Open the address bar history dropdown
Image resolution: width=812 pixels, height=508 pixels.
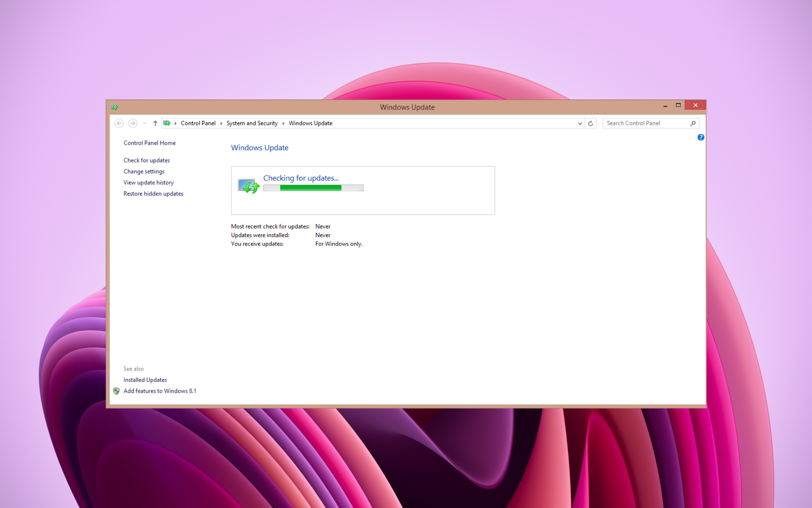[x=580, y=123]
